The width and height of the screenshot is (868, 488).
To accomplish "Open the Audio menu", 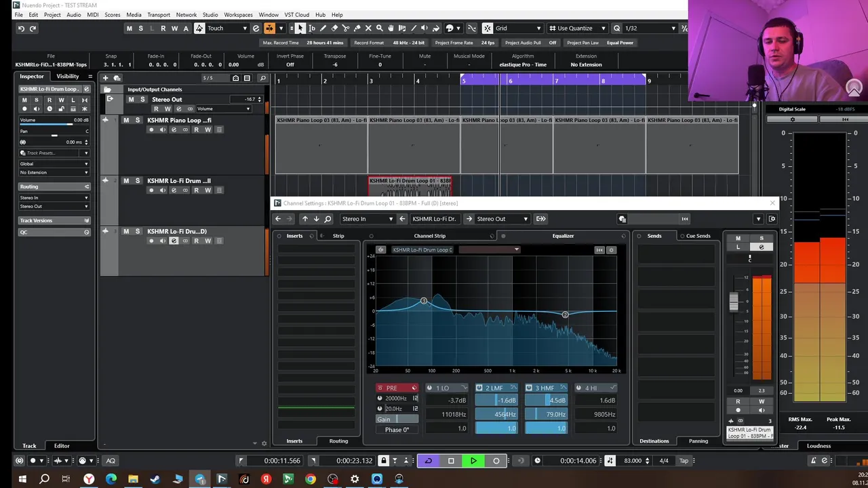I will click(73, 14).
